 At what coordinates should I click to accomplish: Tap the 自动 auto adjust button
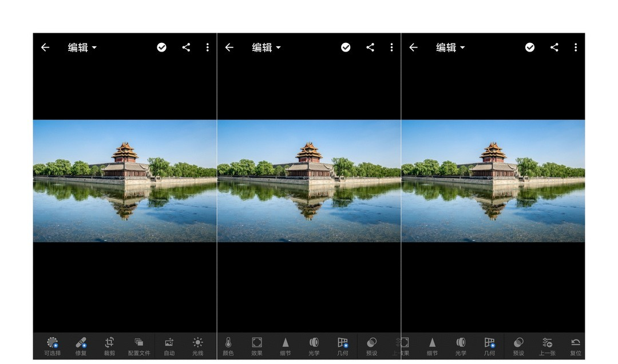(169, 346)
